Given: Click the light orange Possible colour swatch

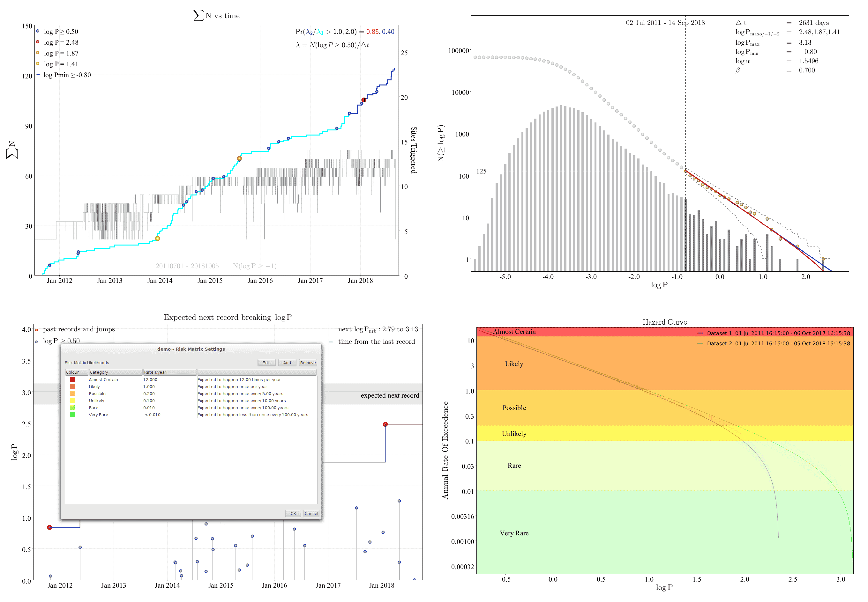Looking at the screenshot, I should [x=72, y=393].
